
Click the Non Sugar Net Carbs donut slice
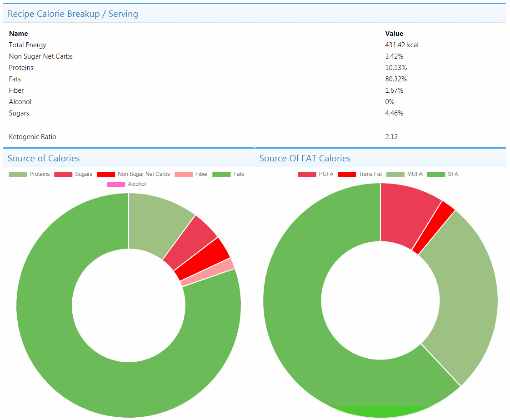(x=203, y=259)
